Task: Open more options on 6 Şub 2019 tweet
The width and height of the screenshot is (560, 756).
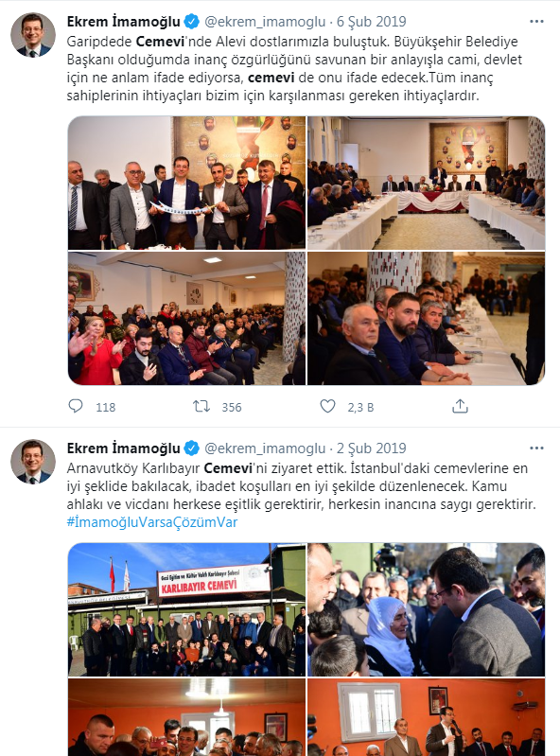Action: (x=536, y=22)
